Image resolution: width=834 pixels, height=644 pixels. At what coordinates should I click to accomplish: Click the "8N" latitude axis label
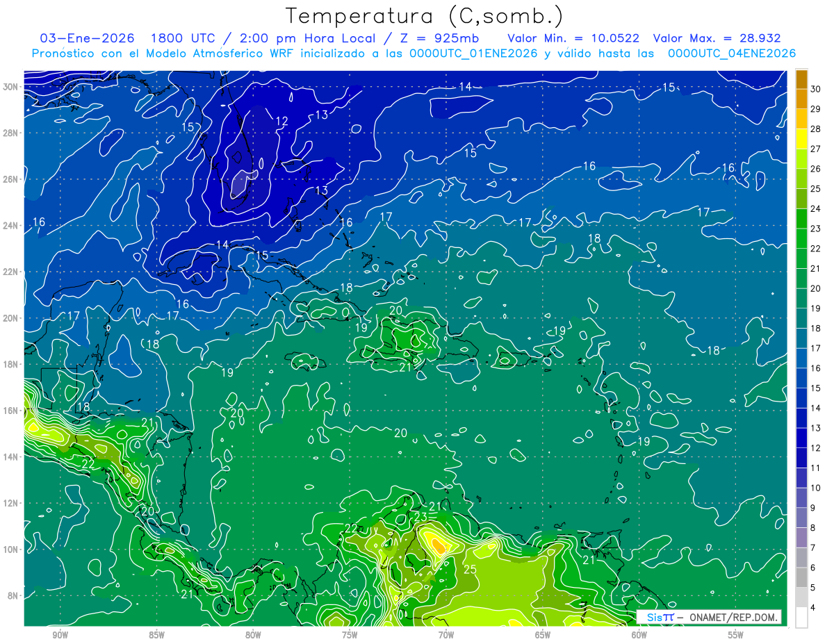coord(13,596)
